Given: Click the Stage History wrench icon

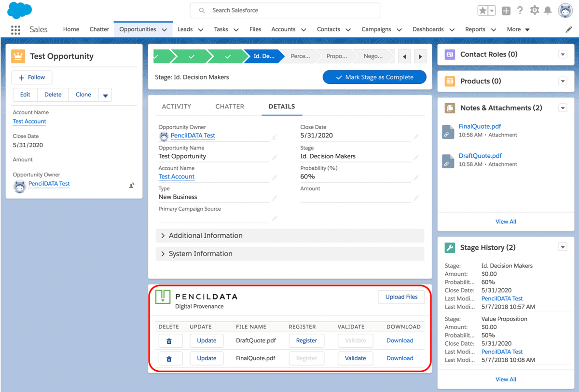Looking at the screenshot, I should coord(450,248).
